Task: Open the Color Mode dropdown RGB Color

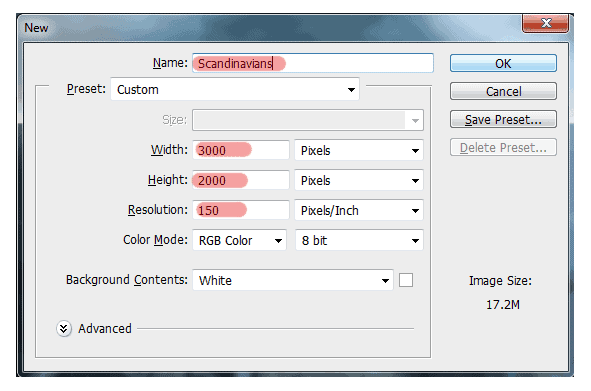Action: click(239, 240)
